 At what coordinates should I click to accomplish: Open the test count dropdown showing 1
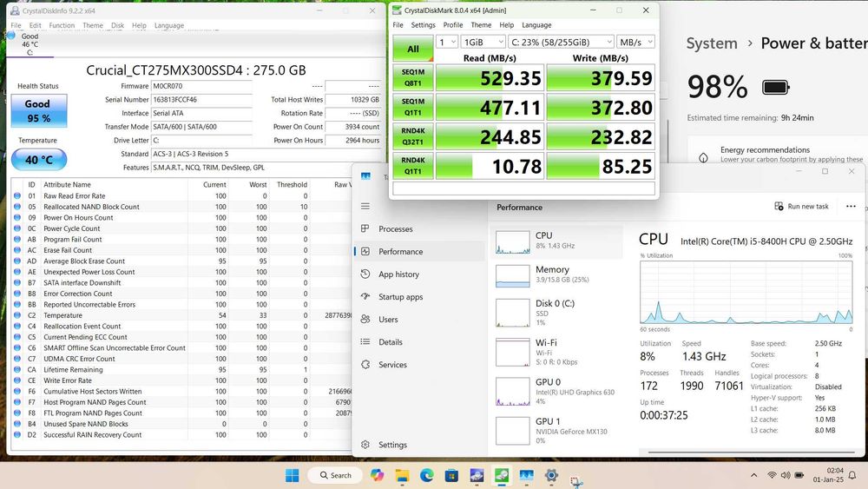(447, 42)
